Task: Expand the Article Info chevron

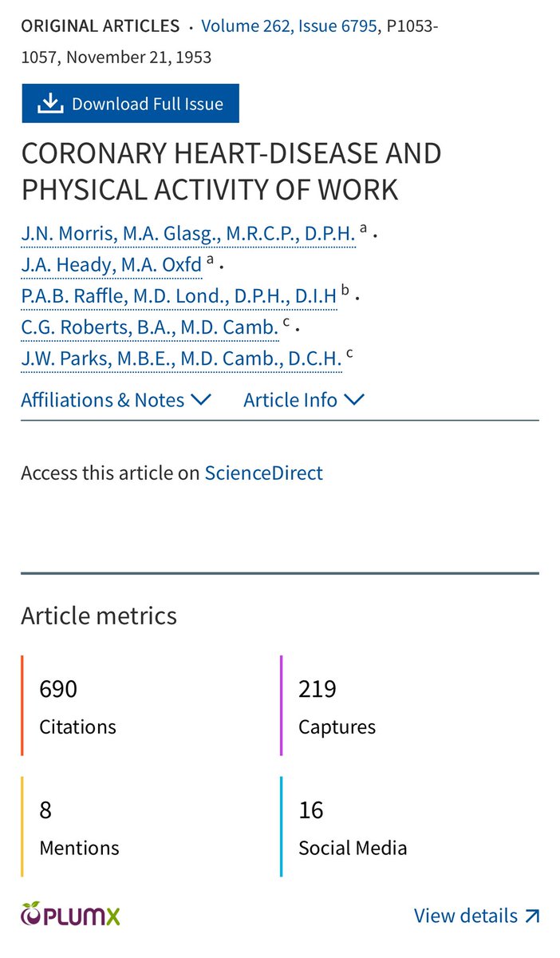Action: pos(354,400)
